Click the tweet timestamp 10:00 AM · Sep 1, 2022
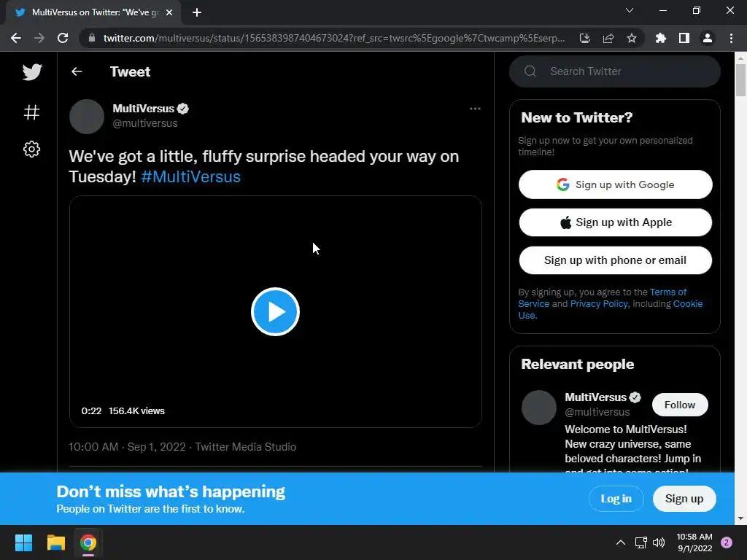Screen dimensions: 747x560 pos(127,447)
